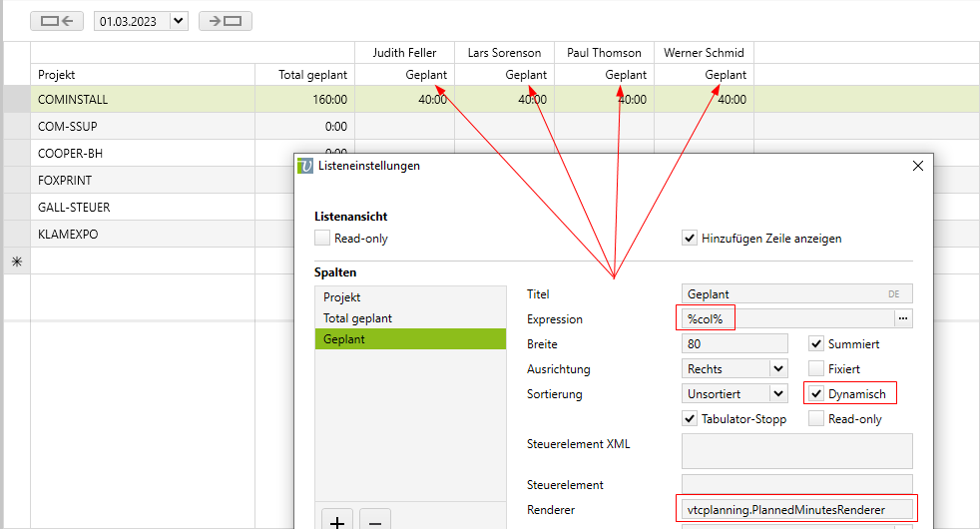Click the Breite field showing 80

[734, 344]
